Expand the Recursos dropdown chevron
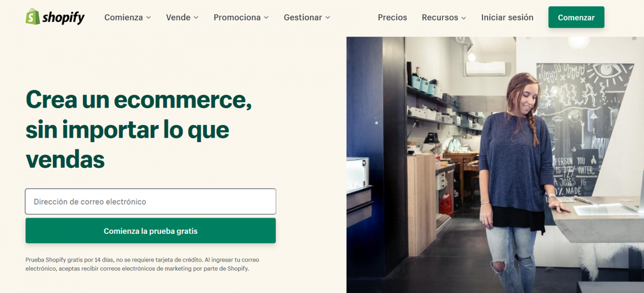 pyautogui.click(x=464, y=18)
